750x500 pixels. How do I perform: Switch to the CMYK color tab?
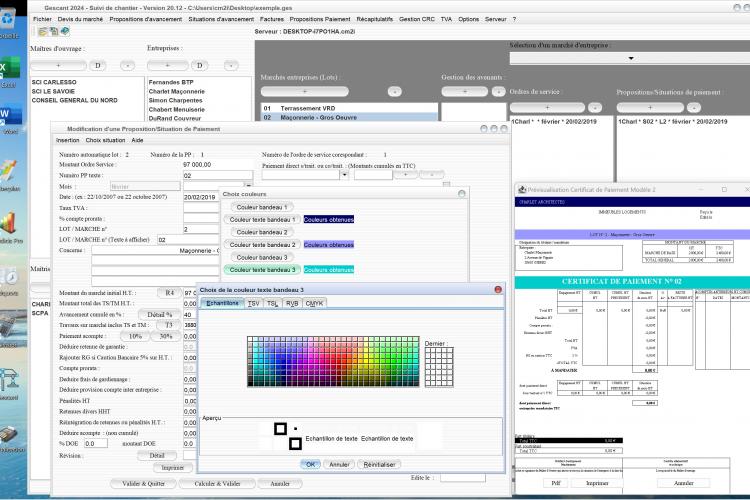point(314,303)
